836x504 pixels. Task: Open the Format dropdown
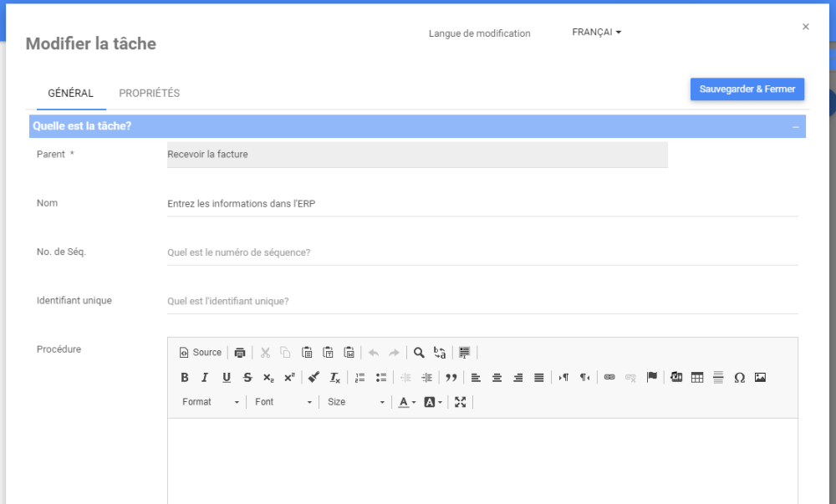211,402
